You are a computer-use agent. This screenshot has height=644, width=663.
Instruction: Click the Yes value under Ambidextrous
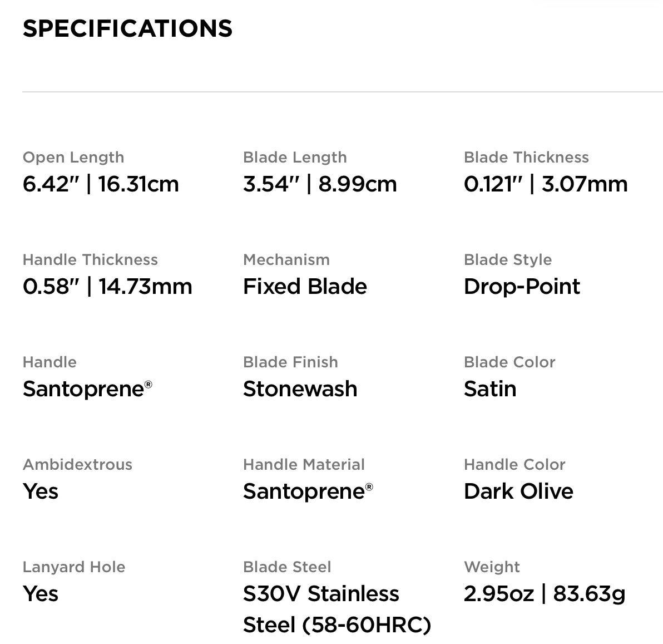[x=40, y=491]
